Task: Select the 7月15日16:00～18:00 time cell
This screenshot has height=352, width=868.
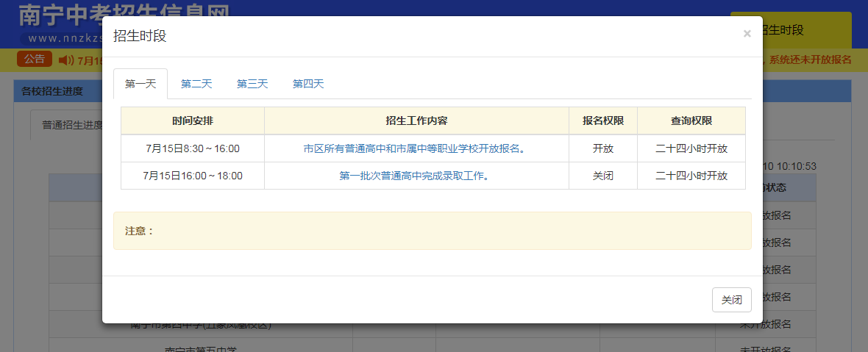Action: [x=193, y=176]
